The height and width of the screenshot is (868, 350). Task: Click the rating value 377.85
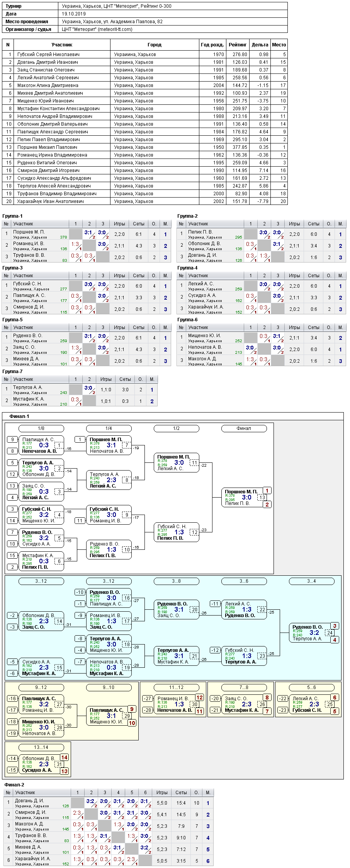point(240,147)
